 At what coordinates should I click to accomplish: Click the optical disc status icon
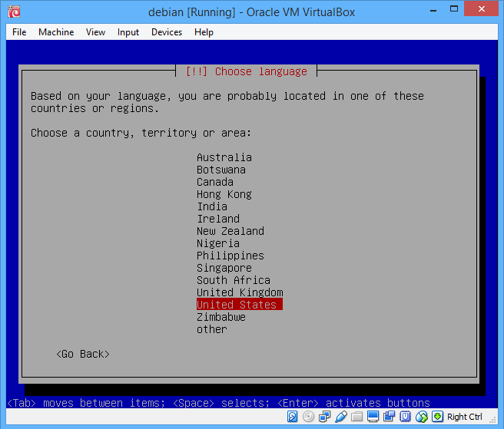[x=308, y=417]
